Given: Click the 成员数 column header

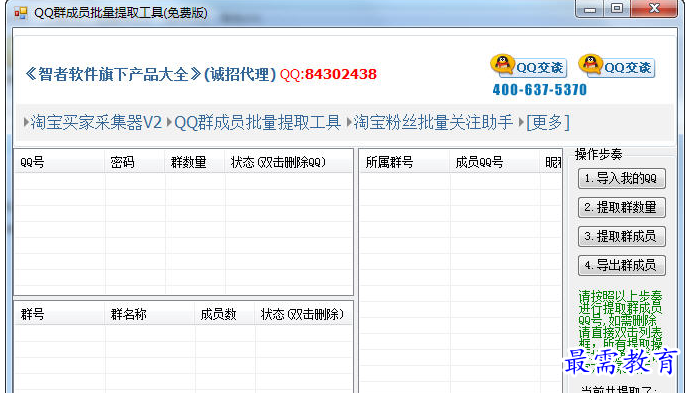Looking at the screenshot, I should click(225, 314).
